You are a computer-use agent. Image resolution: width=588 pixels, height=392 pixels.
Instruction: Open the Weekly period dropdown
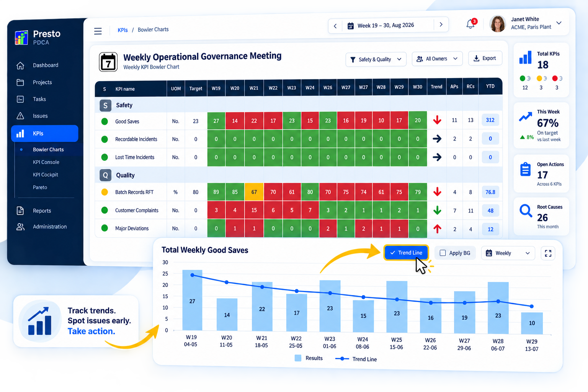click(x=508, y=253)
